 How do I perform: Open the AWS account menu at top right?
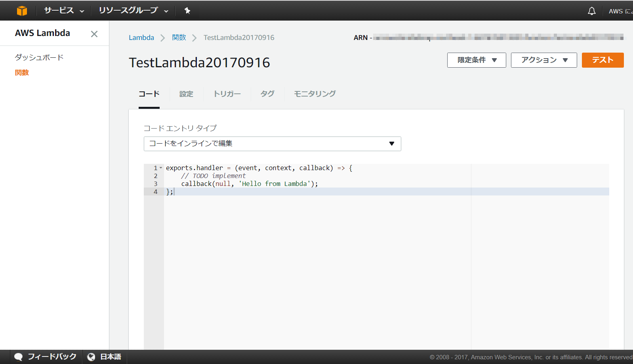point(620,11)
